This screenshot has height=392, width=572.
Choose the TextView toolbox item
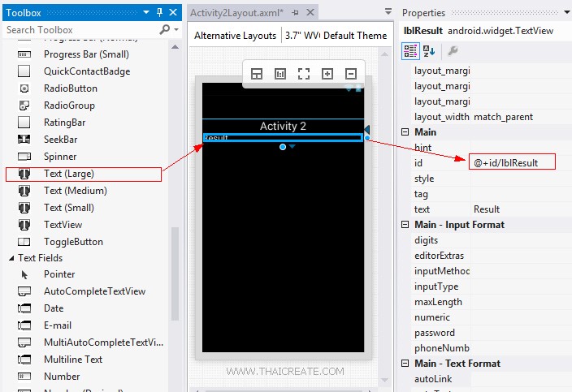coord(63,225)
